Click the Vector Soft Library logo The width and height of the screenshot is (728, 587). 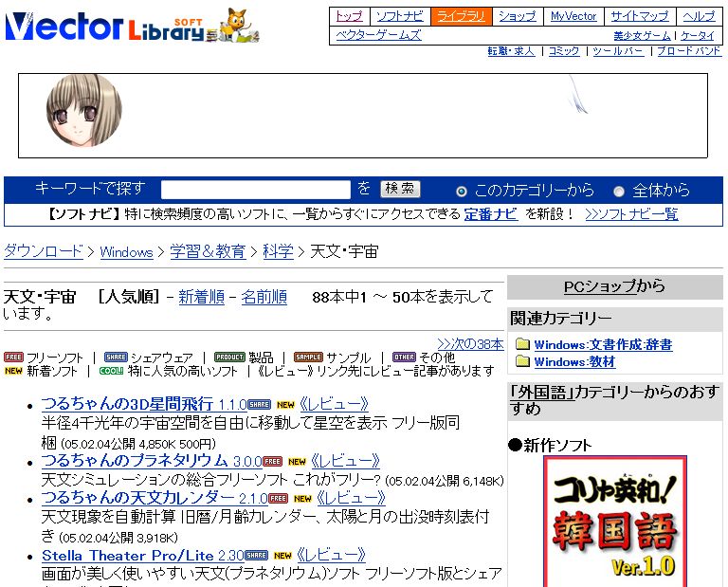(x=104, y=27)
